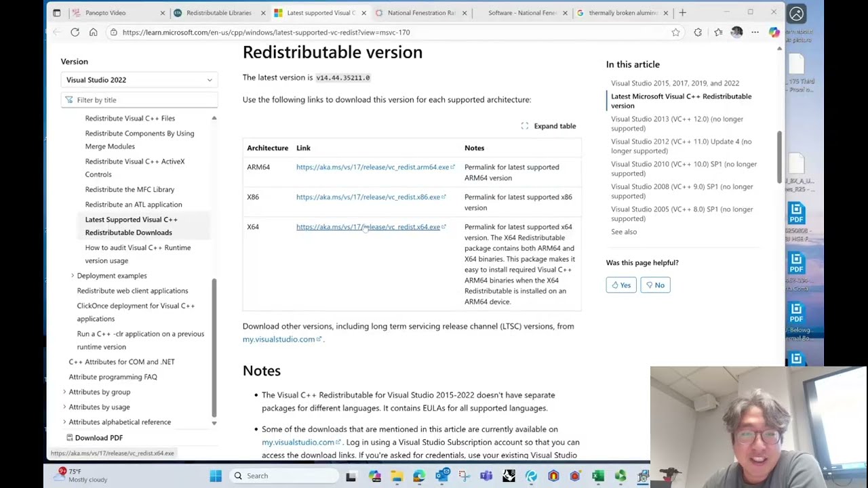
Task: Open Task View on the taskbar
Action: [x=351, y=476]
